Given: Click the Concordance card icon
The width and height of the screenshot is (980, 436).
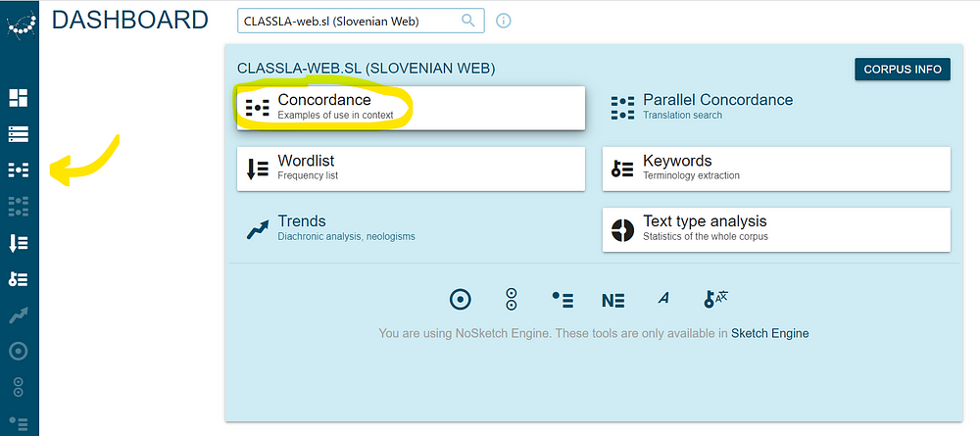Looking at the screenshot, I should (x=257, y=108).
